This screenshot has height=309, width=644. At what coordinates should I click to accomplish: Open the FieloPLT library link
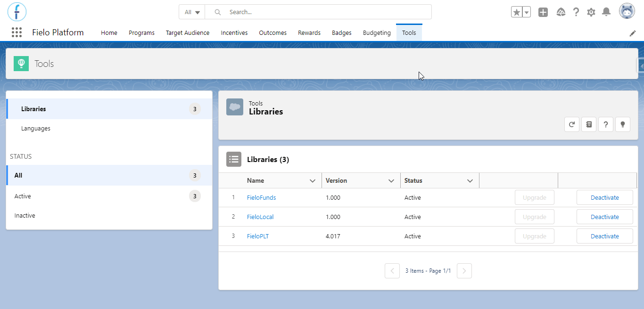(258, 236)
